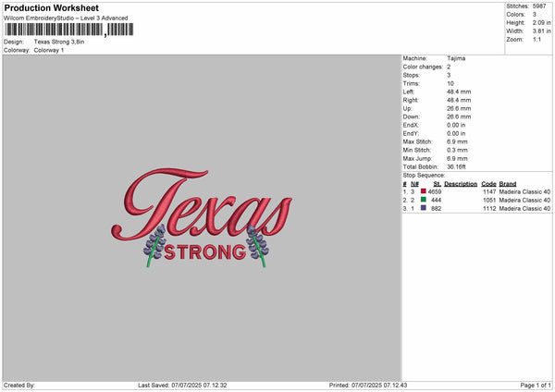Click the Left value '48.4 mm'
Viewport: 555px width, 392px height.
tap(459, 92)
